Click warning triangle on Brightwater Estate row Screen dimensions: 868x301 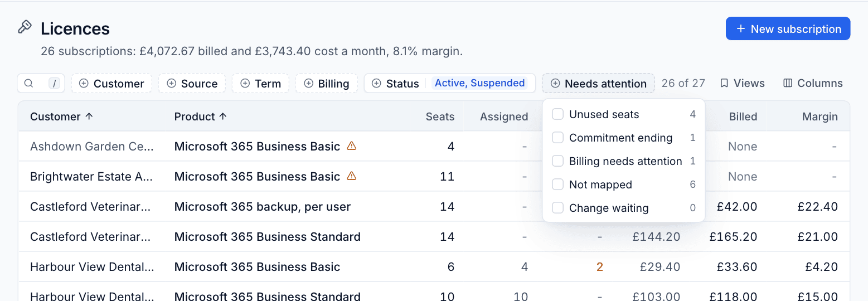click(351, 176)
